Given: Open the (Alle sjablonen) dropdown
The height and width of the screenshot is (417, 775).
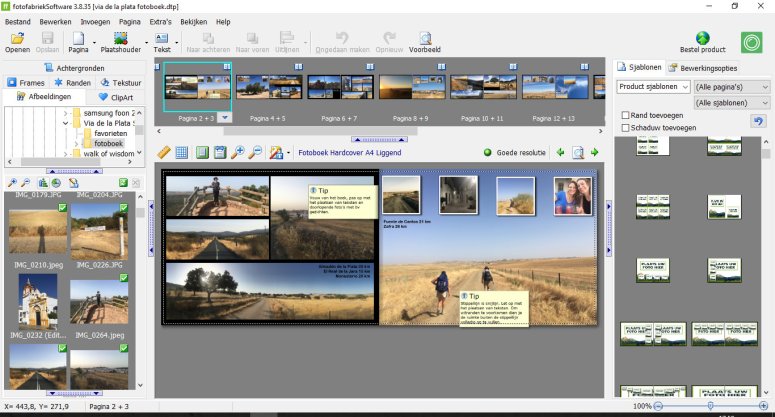Looking at the screenshot, I should click(x=732, y=103).
